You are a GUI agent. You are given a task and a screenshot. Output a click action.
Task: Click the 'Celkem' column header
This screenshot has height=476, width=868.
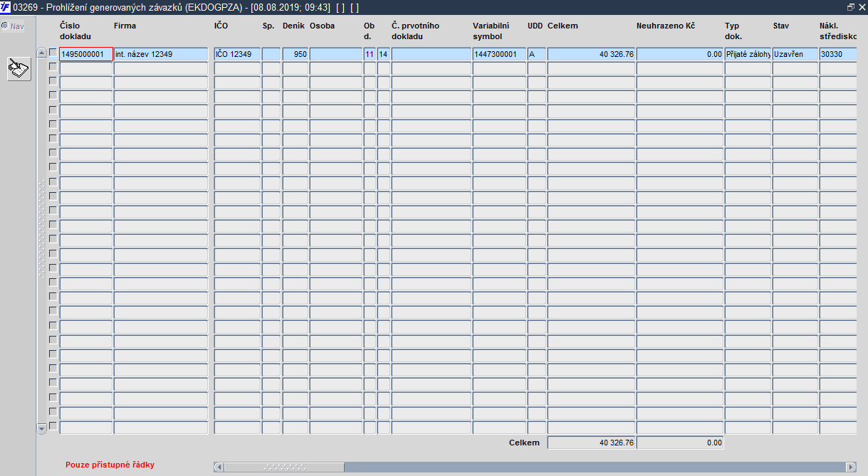tap(563, 26)
